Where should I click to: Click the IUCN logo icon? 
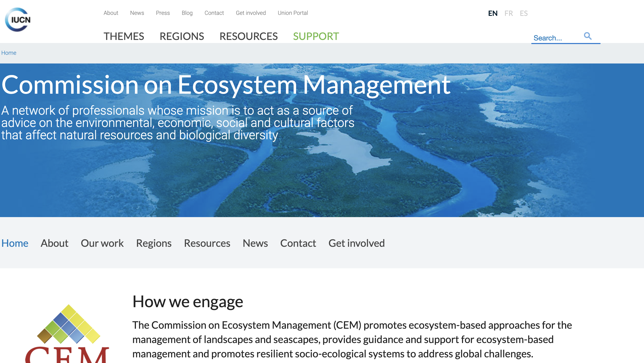(18, 20)
